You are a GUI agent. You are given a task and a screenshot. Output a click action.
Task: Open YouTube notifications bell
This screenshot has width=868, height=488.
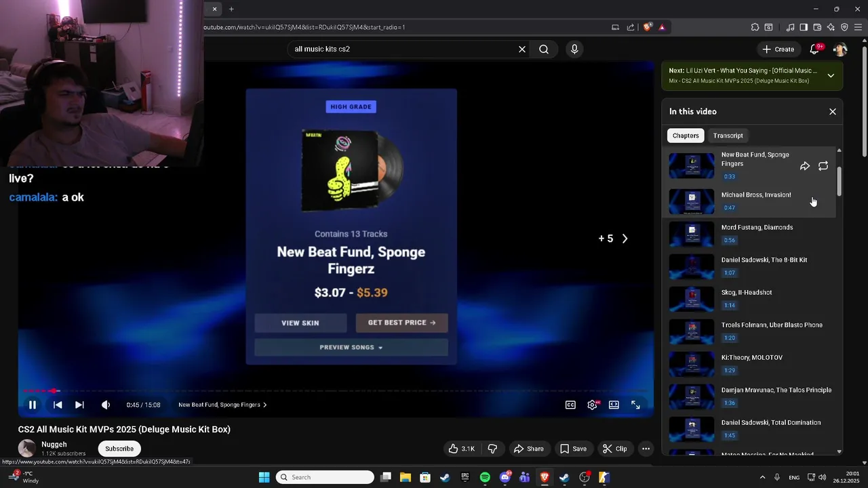click(816, 49)
